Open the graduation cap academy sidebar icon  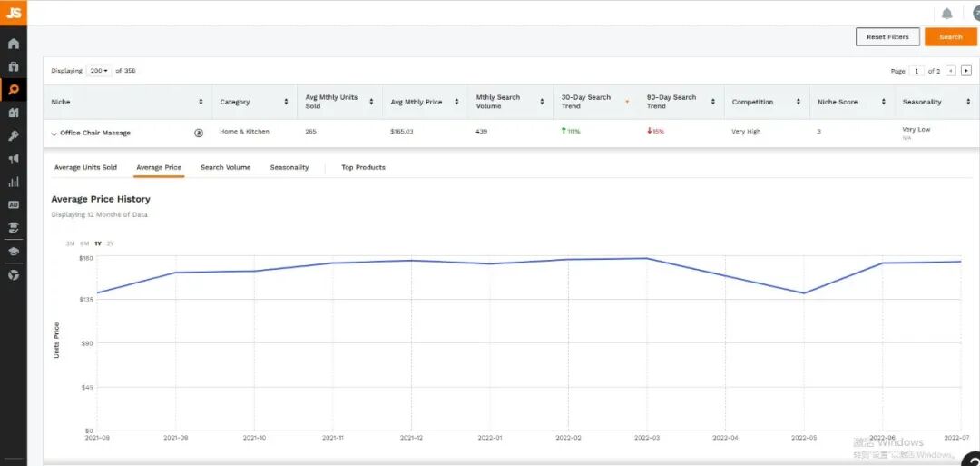pyautogui.click(x=14, y=251)
